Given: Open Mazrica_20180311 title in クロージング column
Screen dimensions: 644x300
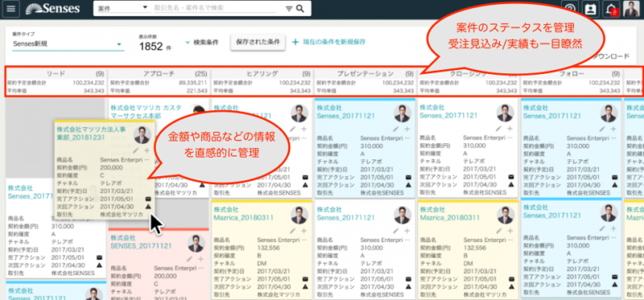Looking at the screenshot, I should click(x=450, y=214).
